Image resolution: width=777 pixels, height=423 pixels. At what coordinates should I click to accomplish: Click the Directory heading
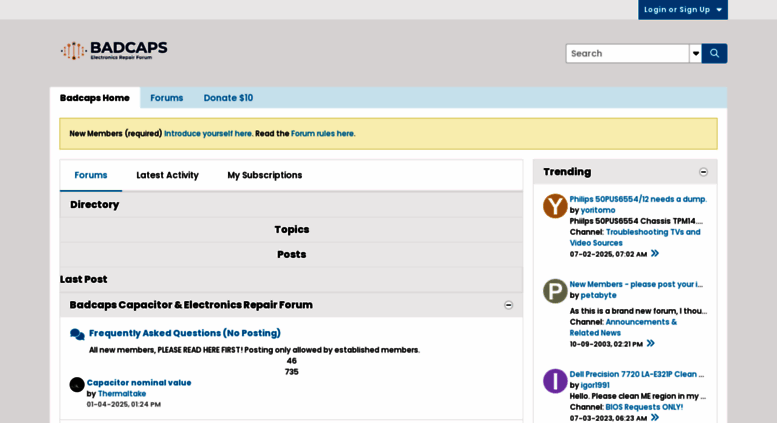(95, 205)
